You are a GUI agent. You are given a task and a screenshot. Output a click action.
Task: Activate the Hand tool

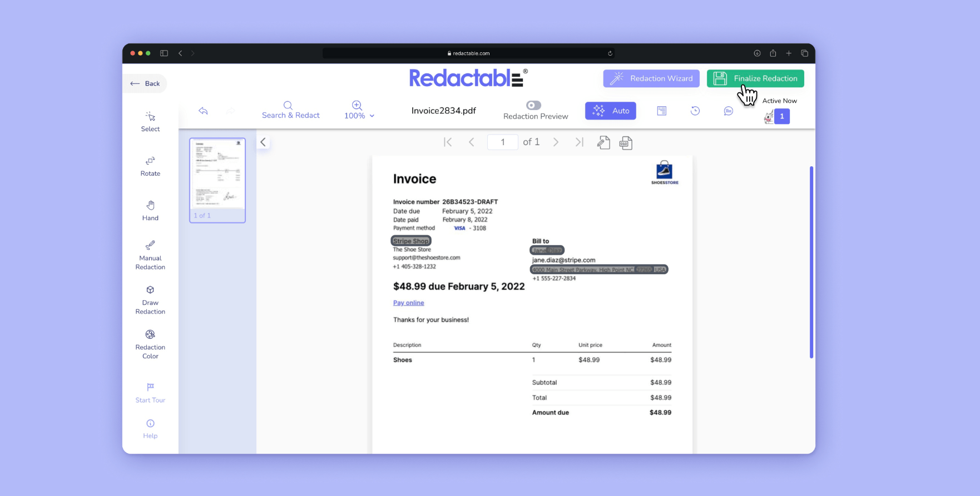tap(150, 211)
